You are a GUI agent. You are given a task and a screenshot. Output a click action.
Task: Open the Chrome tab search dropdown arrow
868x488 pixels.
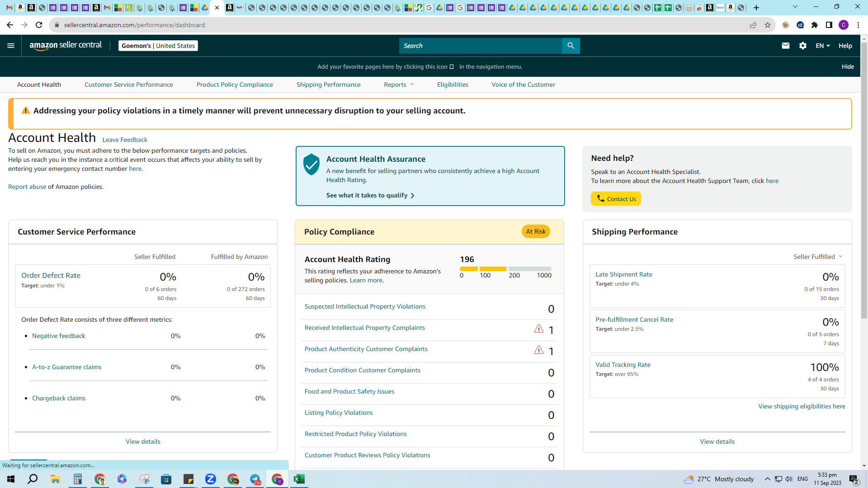795,7
